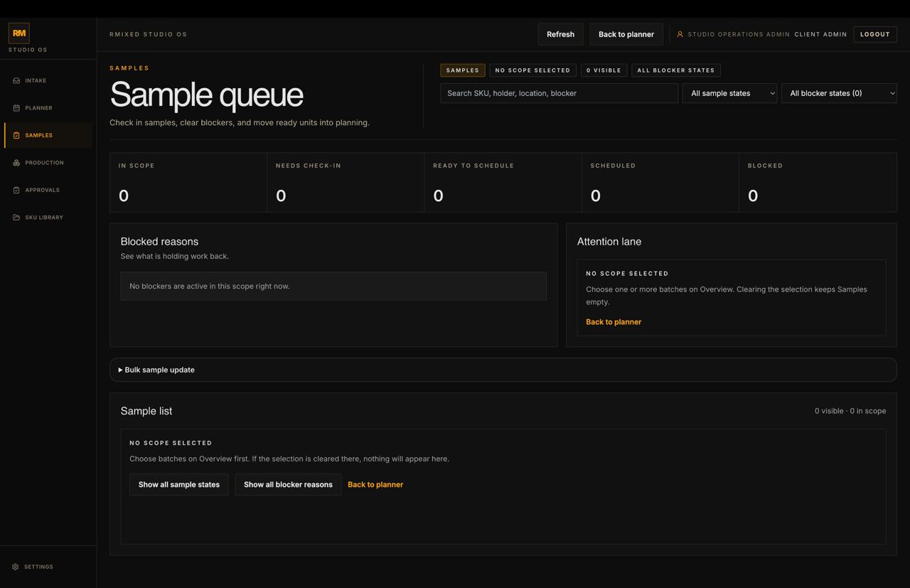Open the All sample states dropdown
Image resolution: width=910 pixels, height=588 pixels.
tap(729, 93)
